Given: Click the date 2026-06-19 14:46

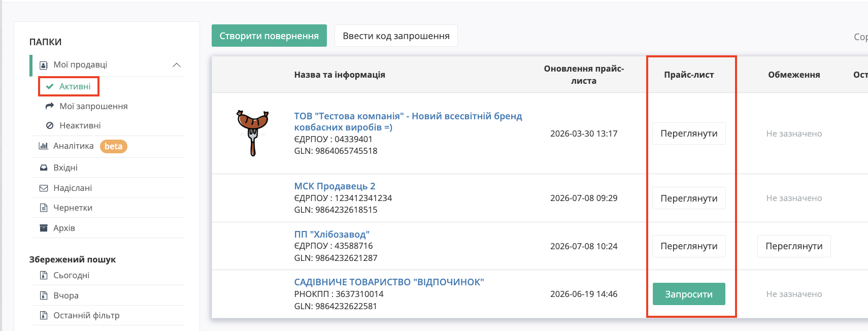Looking at the screenshot, I should pyautogui.click(x=584, y=294).
